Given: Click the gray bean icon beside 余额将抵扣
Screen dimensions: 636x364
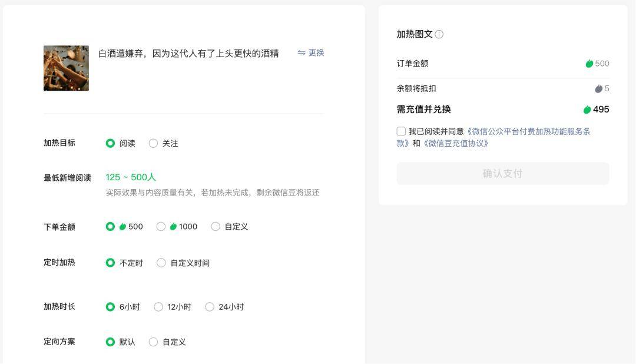Looking at the screenshot, I should tap(598, 89).
